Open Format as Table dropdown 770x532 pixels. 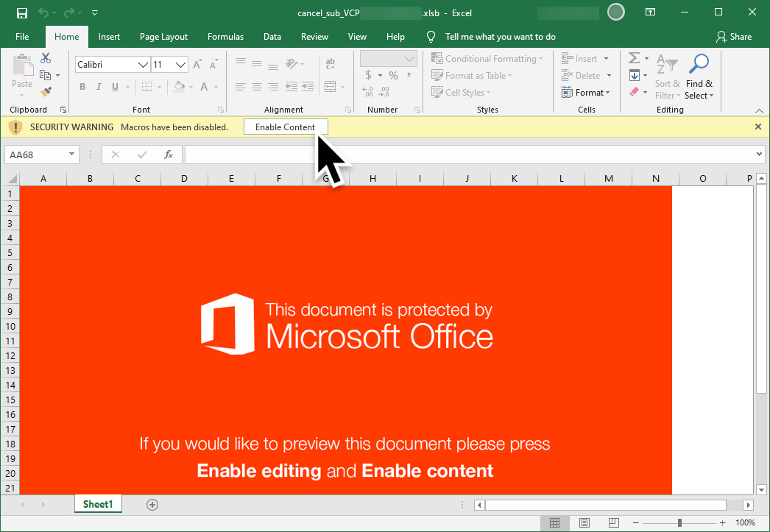472,76
